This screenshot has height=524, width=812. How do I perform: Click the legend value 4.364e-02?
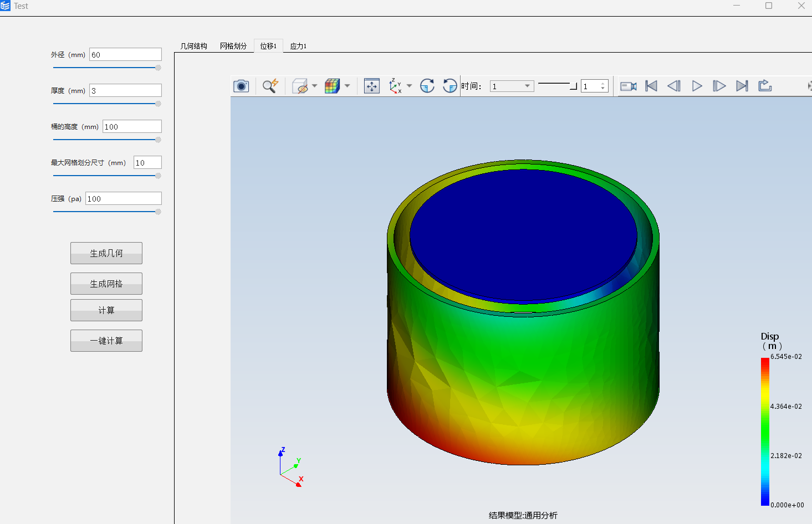[786, 407]
